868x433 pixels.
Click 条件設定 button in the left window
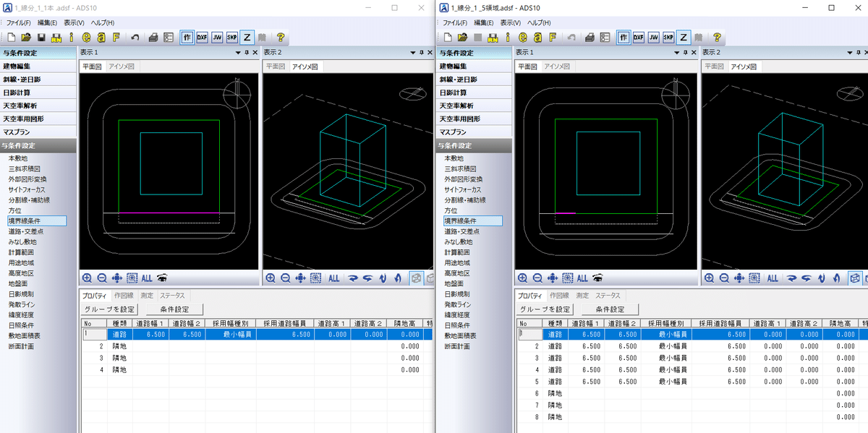(174, 309)
